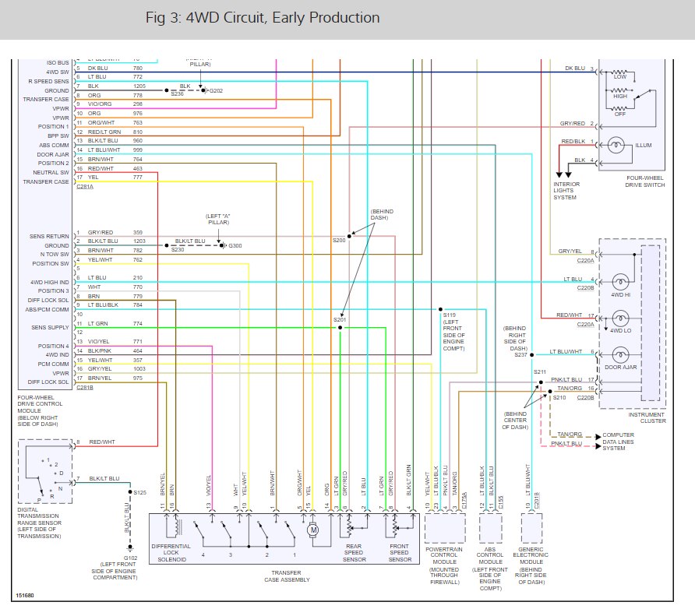
Task: Click circuit number 464 on BLK/PNK wire
Action: (x=137, y=350)
